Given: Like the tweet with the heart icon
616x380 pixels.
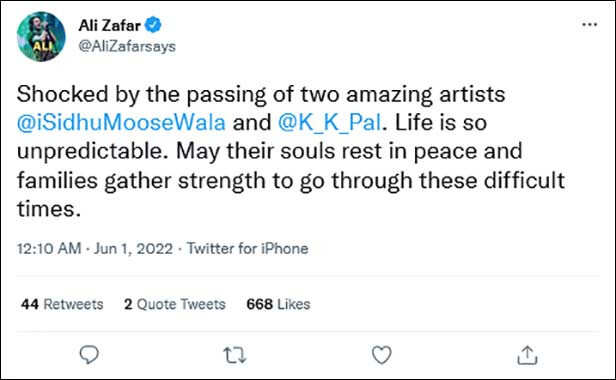Looking at the screenshot, I should pyautogui.click(x=381, y=355).
